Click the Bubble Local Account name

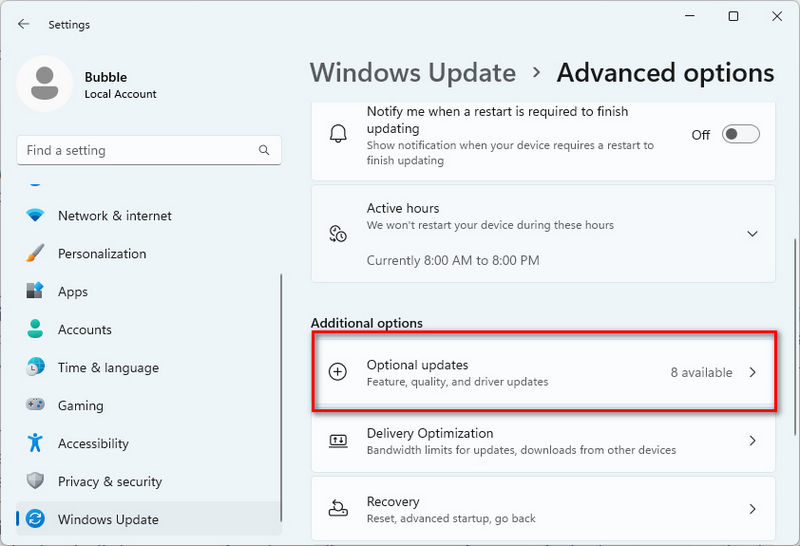pos(120,85)
